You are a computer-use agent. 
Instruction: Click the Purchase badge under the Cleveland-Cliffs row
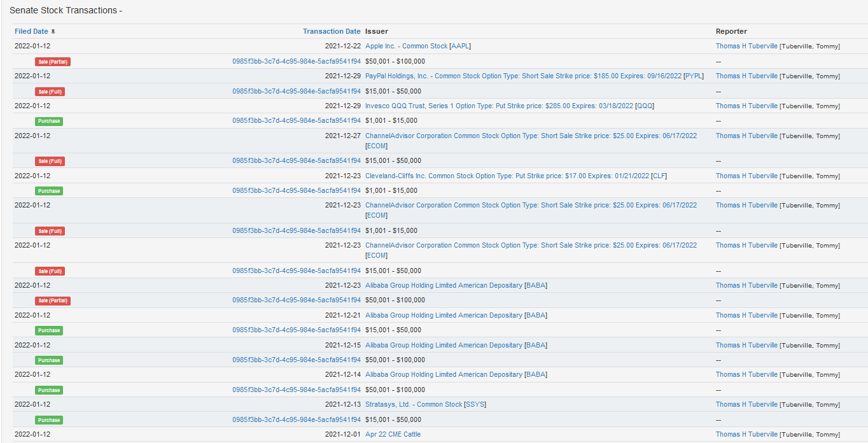click(49, 191)
